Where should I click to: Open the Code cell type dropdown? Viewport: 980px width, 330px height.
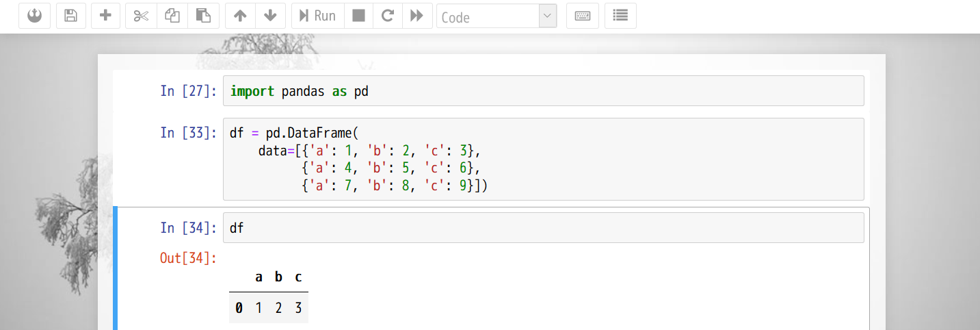tap(496, 16)
